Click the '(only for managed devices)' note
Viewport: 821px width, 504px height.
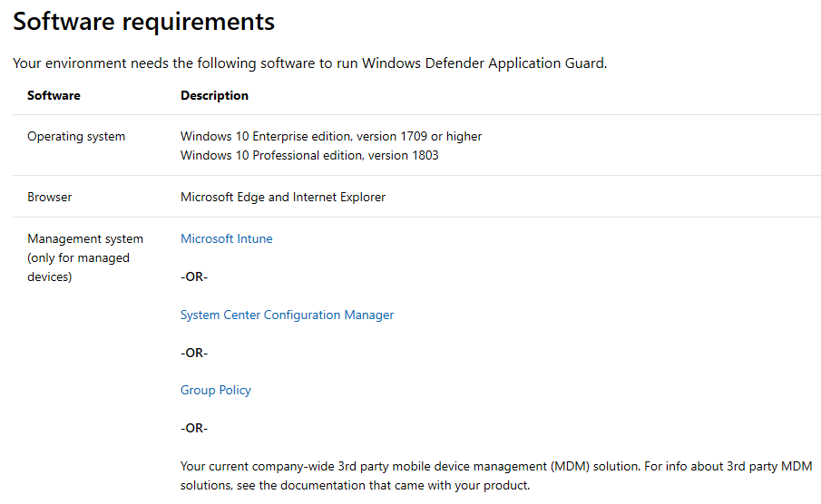78,267
